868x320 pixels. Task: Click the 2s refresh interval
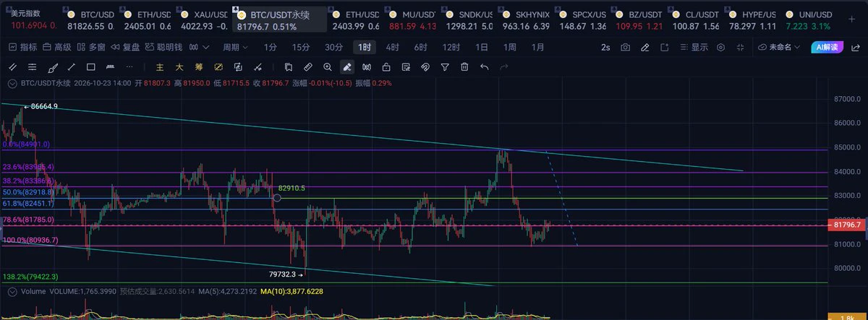[x=605, y=47]
